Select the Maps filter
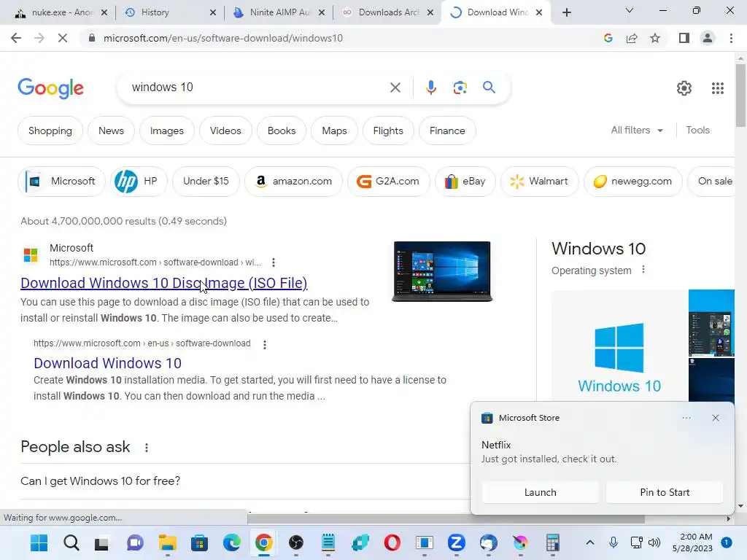This screenshot has width=747, height=560. click(x=334, y=131)
